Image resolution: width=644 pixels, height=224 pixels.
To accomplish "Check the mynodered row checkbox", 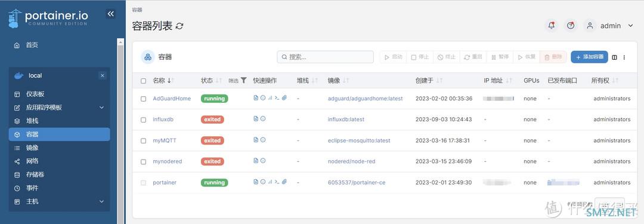I will [x=143, y=162].
